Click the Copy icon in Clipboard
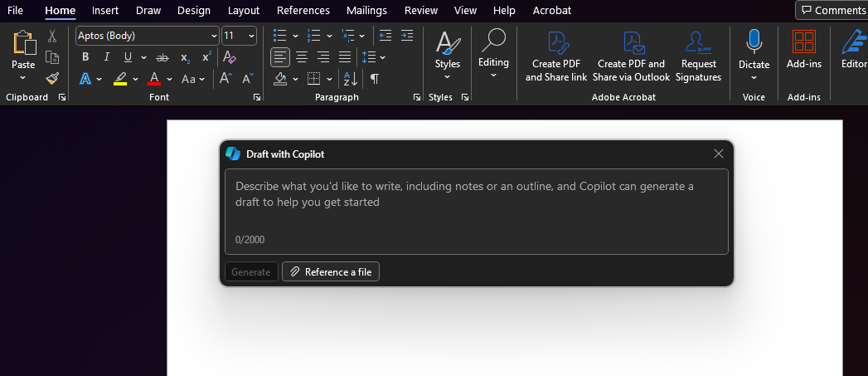This screenshot has width=868, height=376. pos(52,57)
